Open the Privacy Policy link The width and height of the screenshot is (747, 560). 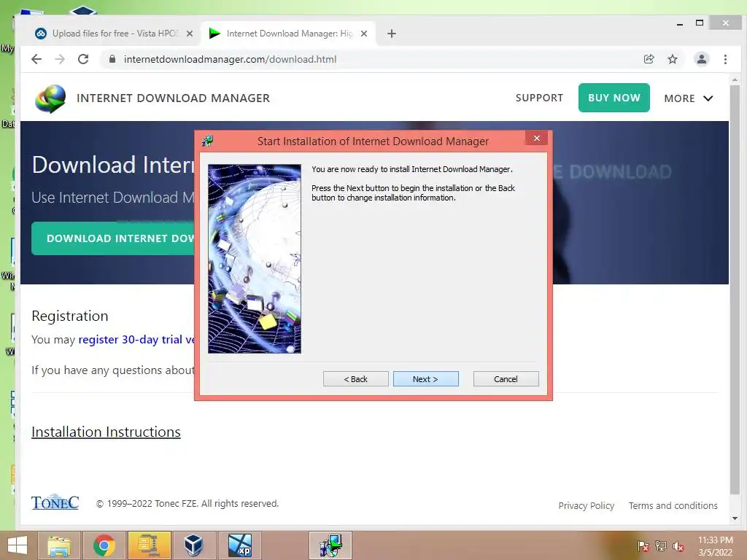(x=586, y=506)
